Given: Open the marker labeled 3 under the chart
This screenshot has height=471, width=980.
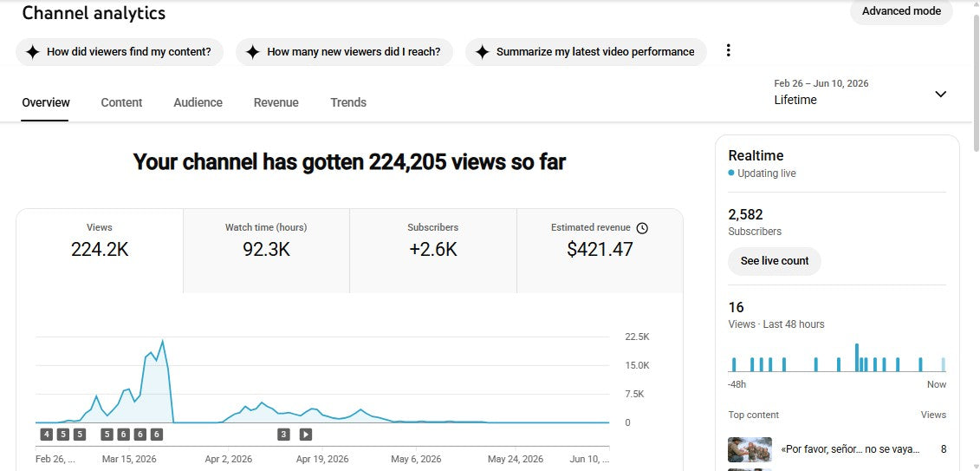Looking at the screenshot, I should pos(283,434).
